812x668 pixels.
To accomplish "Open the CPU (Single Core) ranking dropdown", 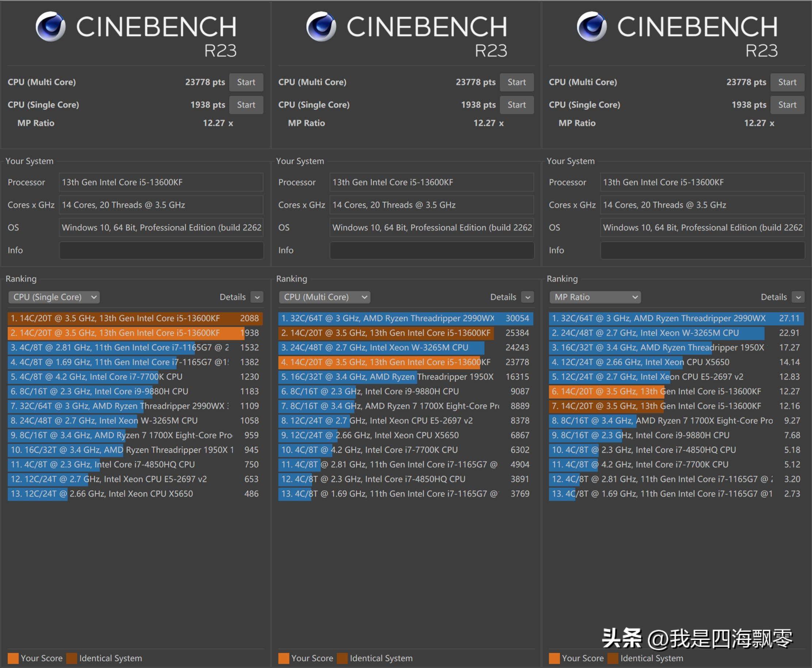I will point(54,297).
